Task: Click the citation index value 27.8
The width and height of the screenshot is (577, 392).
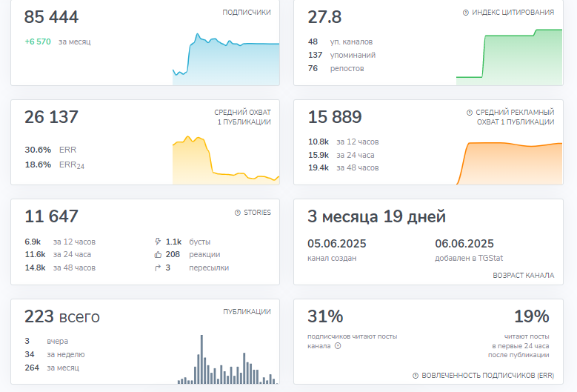Action: 324,17
